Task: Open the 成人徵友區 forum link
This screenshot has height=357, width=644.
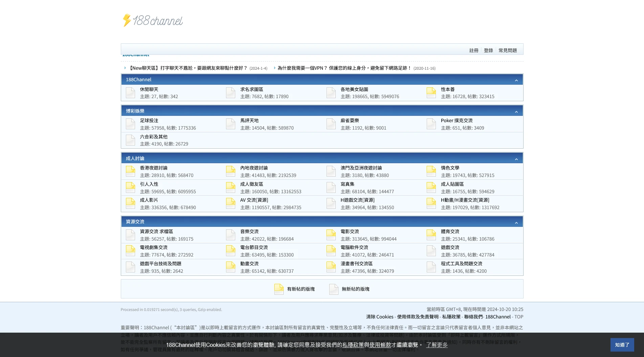Action: point(251,184)
